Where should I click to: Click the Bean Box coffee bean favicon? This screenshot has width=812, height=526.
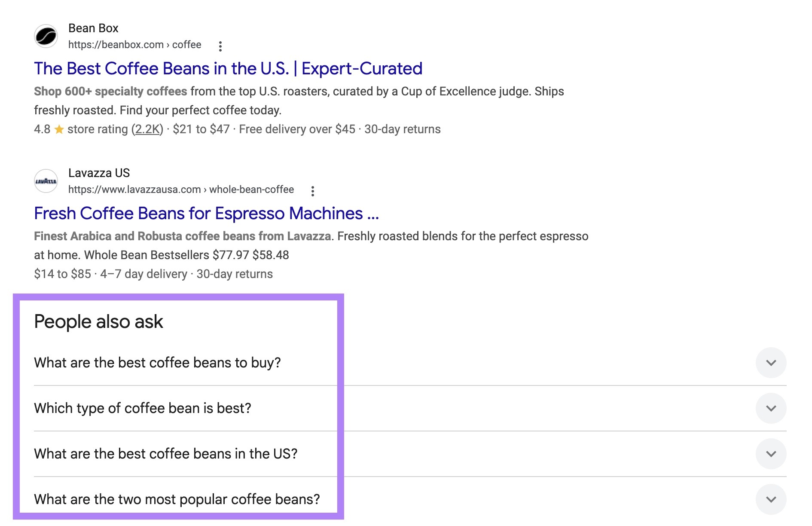[x=46, y=36]
